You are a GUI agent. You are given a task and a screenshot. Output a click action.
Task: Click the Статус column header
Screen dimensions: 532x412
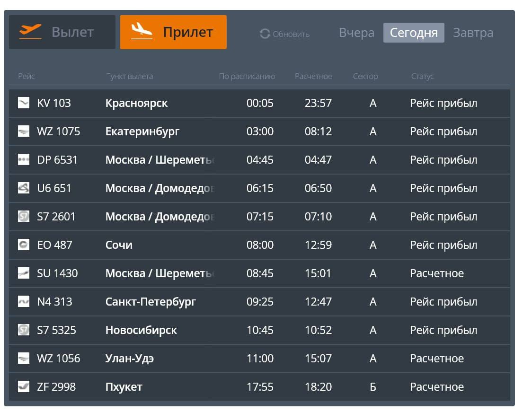pos(422,76)
